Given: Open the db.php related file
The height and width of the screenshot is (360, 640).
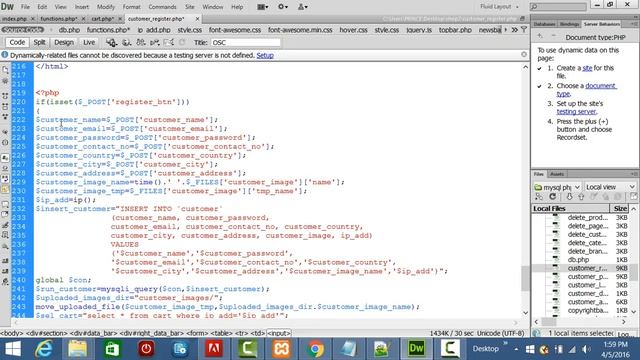Looking at the screenshot, I should tap(69, 30).
